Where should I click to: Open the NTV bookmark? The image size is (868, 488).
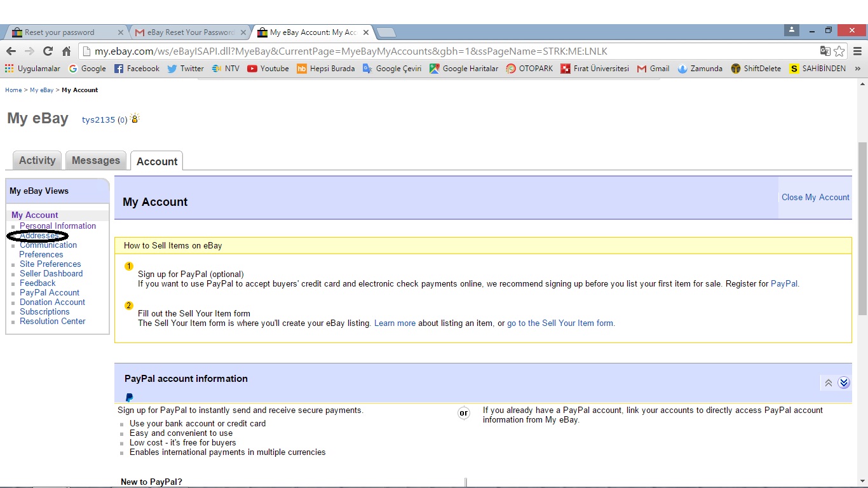tap(226, 69)
